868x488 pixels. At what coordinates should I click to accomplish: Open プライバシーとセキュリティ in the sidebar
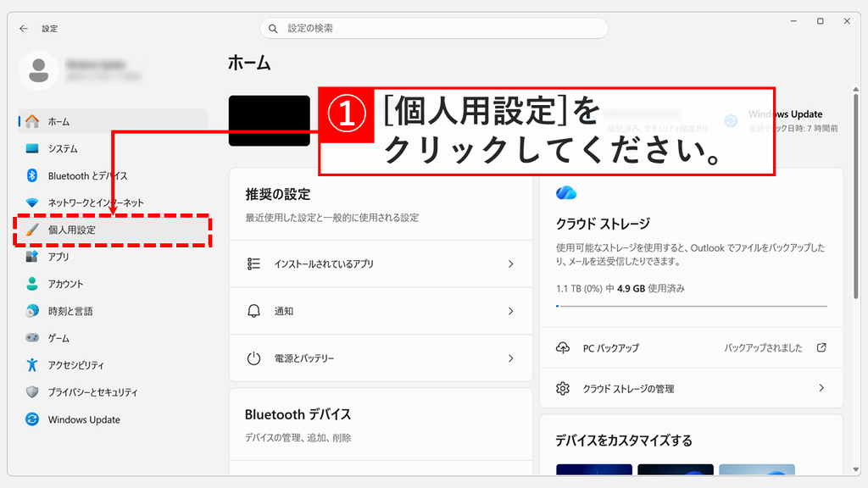tap(113, 391)
